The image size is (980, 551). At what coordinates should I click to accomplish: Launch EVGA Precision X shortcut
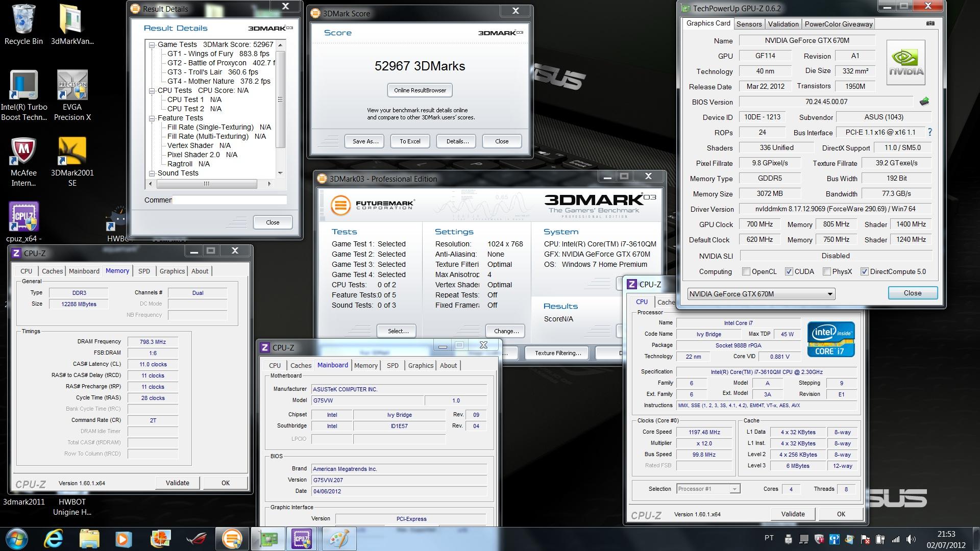click(x=72, y=95)
